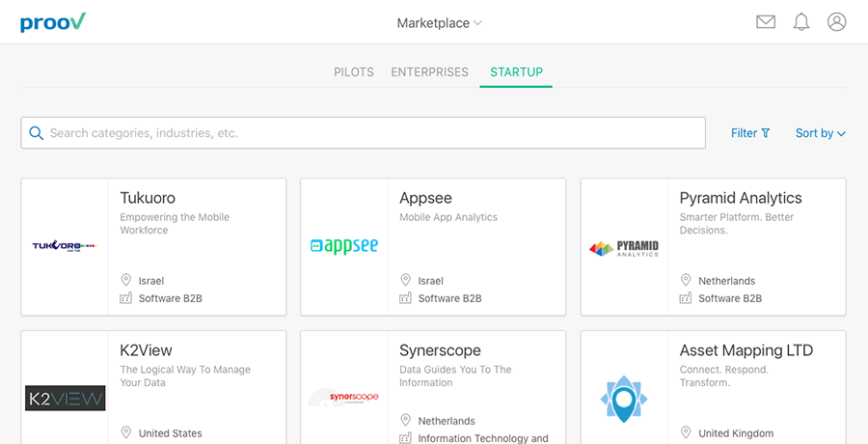This screenshot has width=868, height=444.
Task: Click 'Netherlands' in the Synerscope card
Action: [x=447, y=421]
